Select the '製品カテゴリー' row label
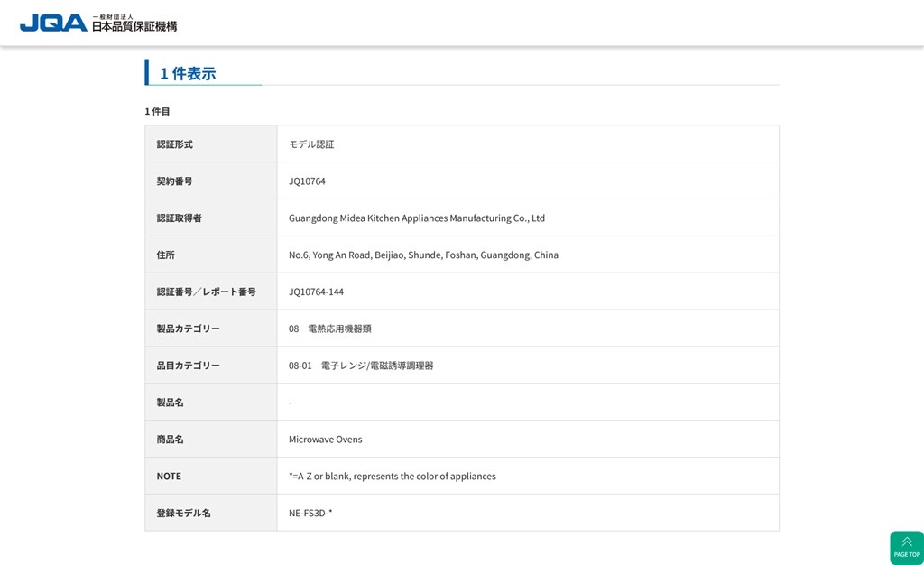 188,329
